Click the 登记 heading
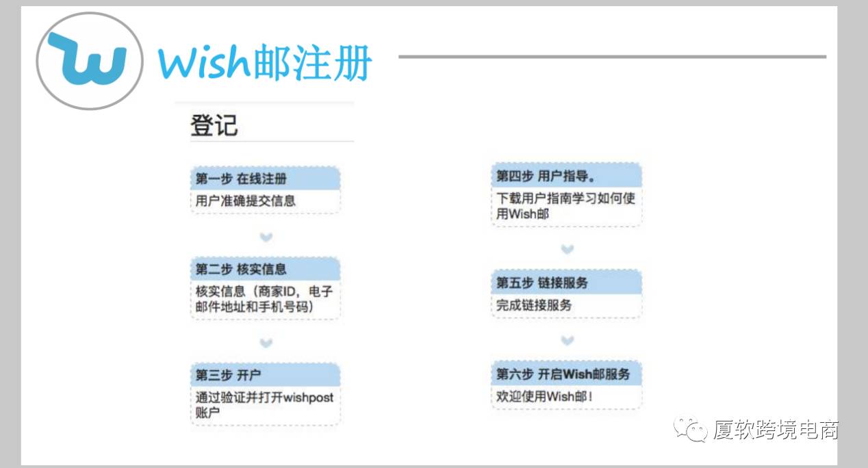This screenshot has width=868, height=468. click(214, 125)
